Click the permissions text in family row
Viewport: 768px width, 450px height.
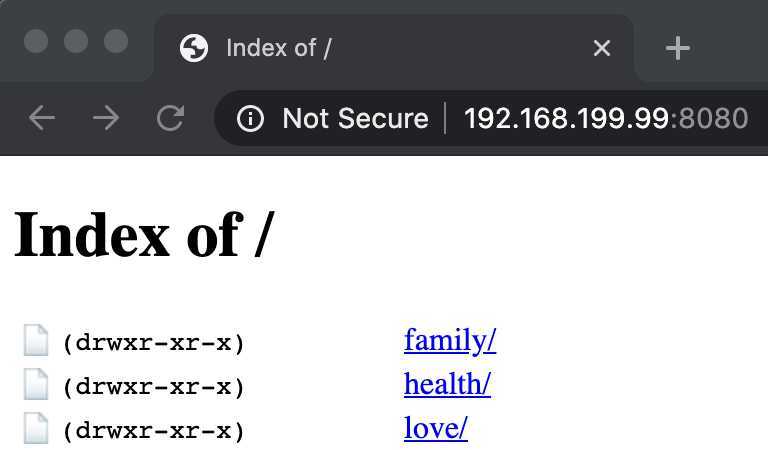(x=153, y=343)
